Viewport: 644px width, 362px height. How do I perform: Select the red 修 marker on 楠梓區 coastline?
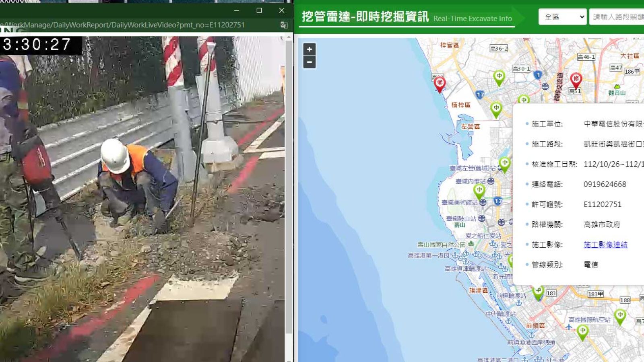click(x=440, y=84)
